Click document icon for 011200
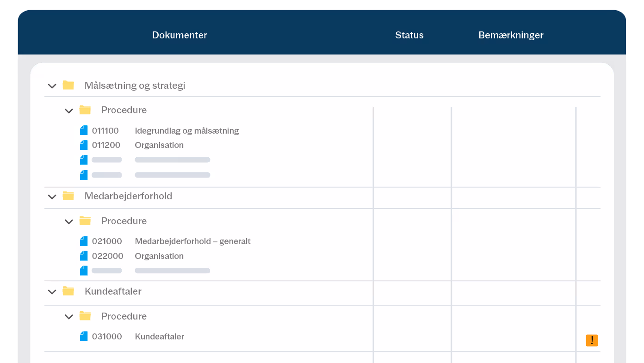The image size is (644, 363). click(84, 145)
